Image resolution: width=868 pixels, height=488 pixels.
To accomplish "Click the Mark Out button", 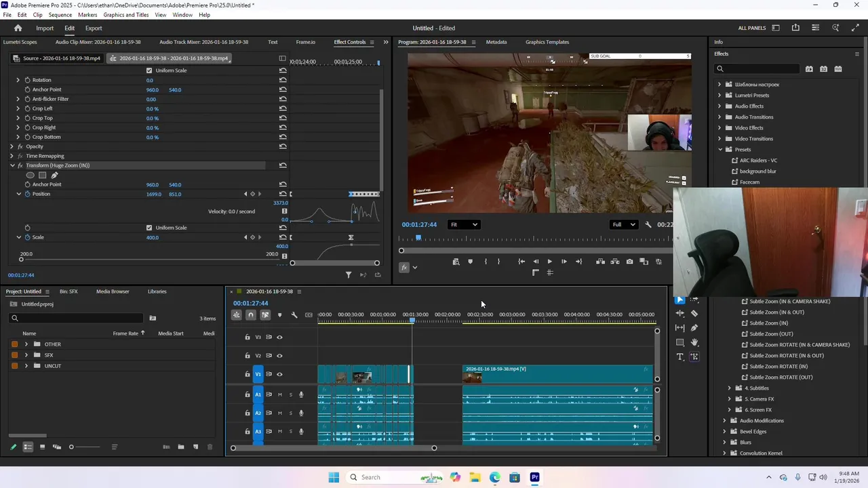I will pos(499,262).
